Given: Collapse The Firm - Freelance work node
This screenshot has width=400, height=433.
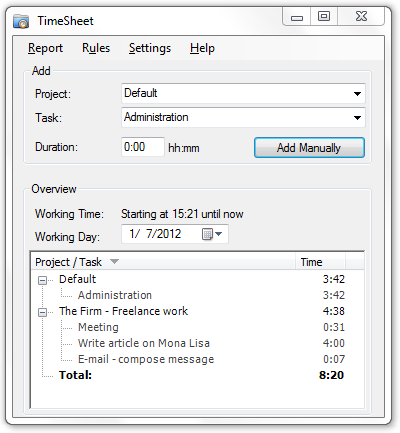Looking at the screenshot, I should (42, 312).
